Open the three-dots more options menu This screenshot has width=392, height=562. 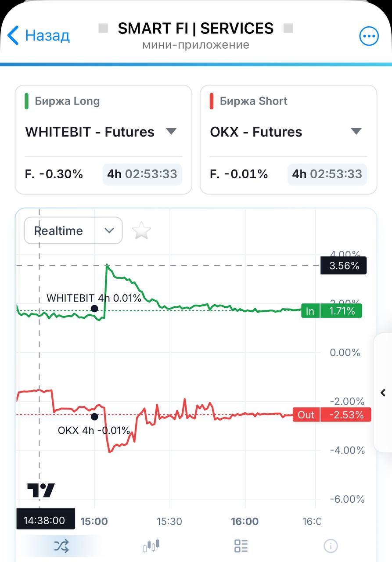coord(369,36)
